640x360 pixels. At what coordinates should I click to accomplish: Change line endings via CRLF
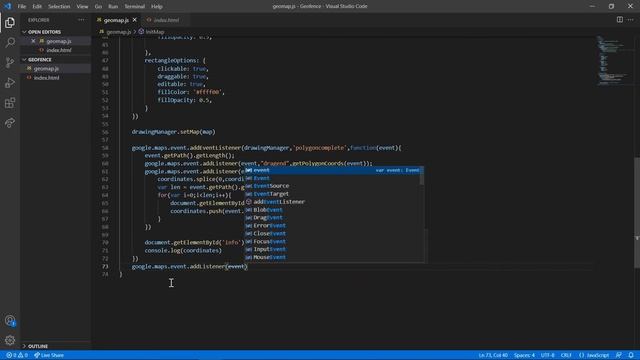point(566,355)
